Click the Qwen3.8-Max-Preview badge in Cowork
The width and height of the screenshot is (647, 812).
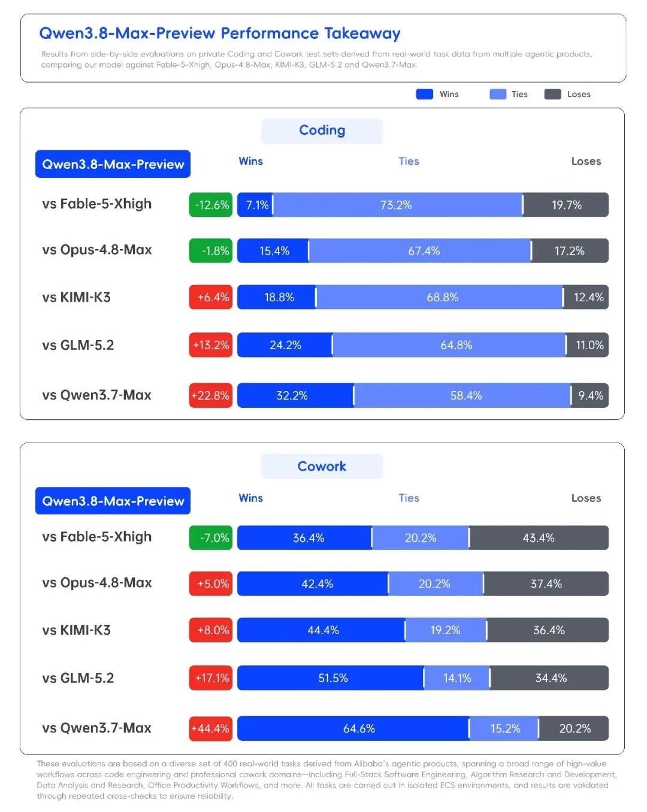[113, 501]
